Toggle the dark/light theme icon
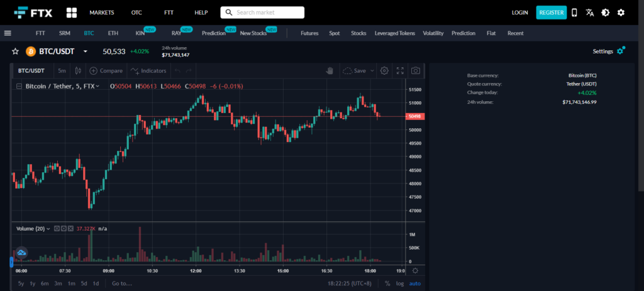 [606, 13]
